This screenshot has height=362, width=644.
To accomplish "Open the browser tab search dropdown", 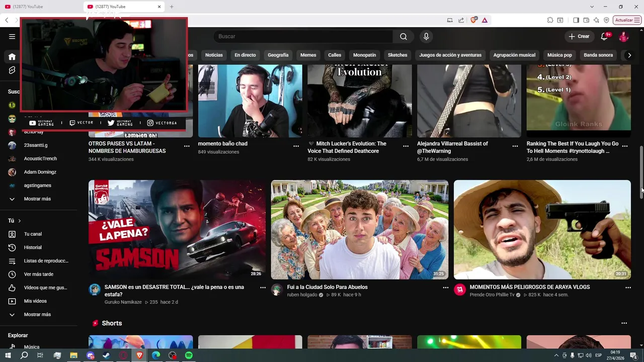I will coord(592,7).
